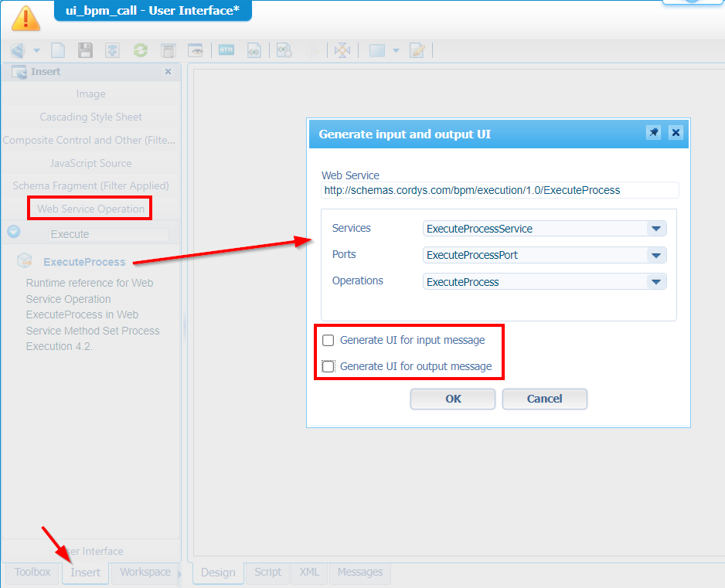Click the Save floppy disk toolbar icon

[x=85, y=50]
